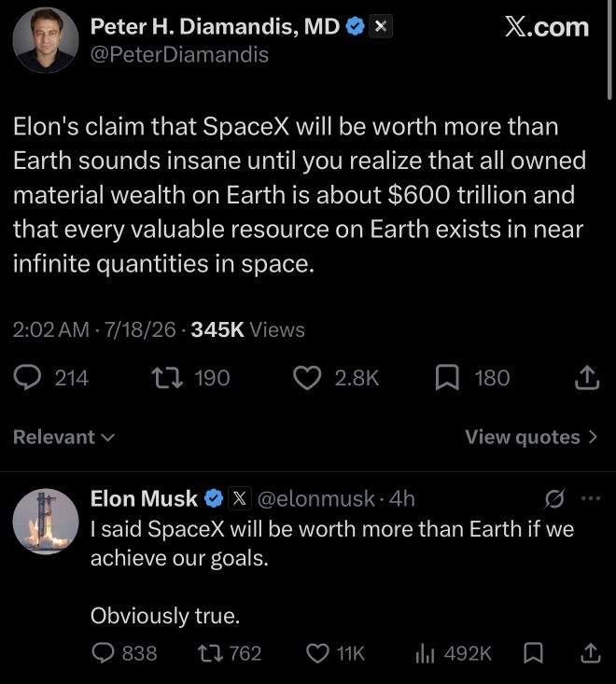
Task: Like the post with 2.8K likes
Action: coord(307,378)
